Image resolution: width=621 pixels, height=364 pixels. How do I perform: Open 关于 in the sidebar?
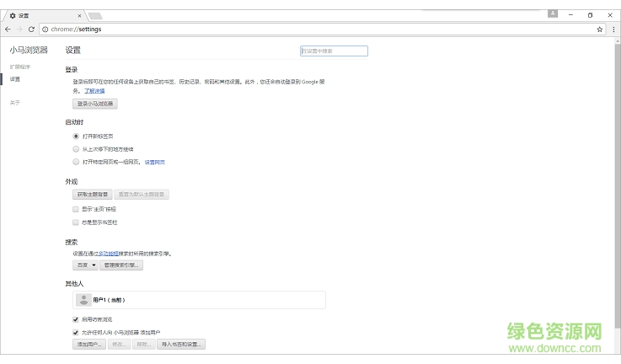coord(14,103)
